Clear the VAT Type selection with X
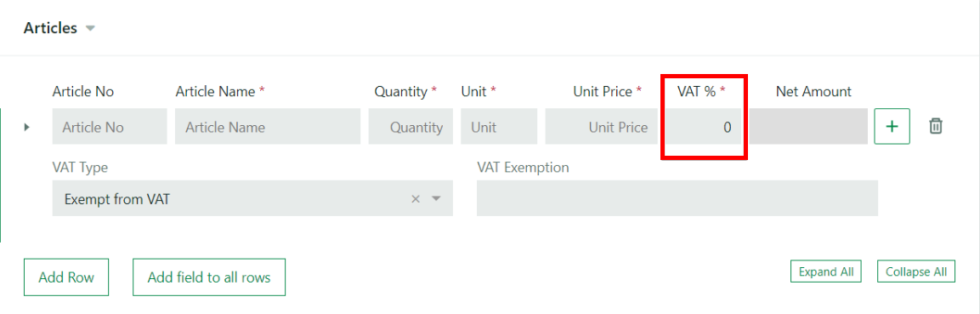Image resolution: width=980 pixels, height=314 pixels. pos(416,199)
